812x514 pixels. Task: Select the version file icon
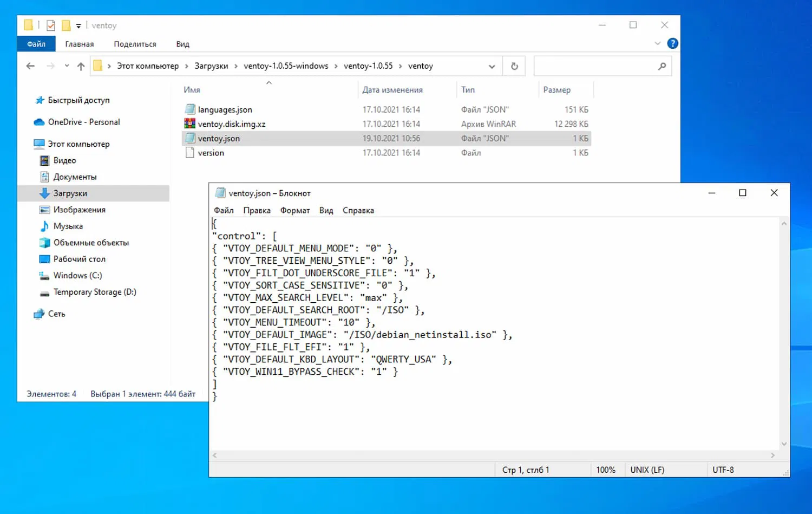189,153
